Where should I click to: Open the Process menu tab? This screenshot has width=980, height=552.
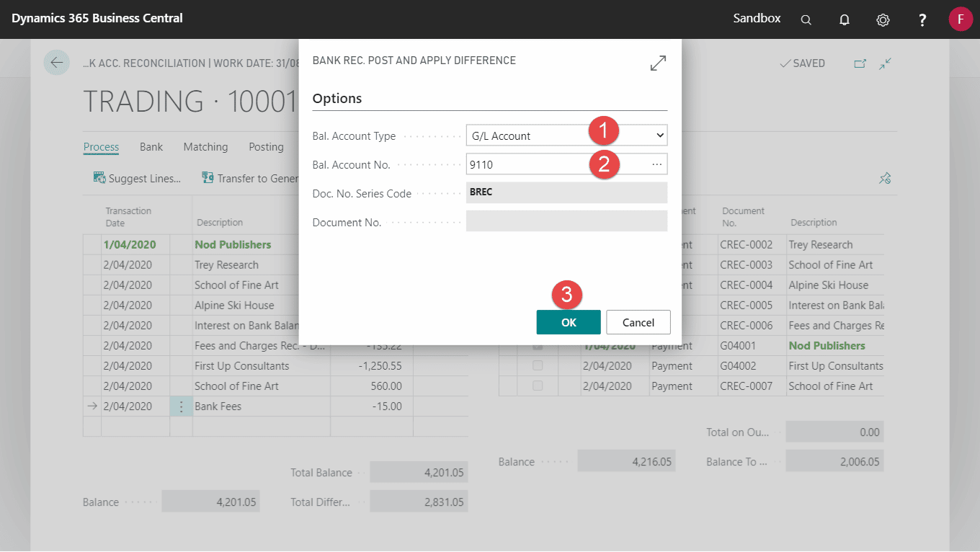coord(101,147)
